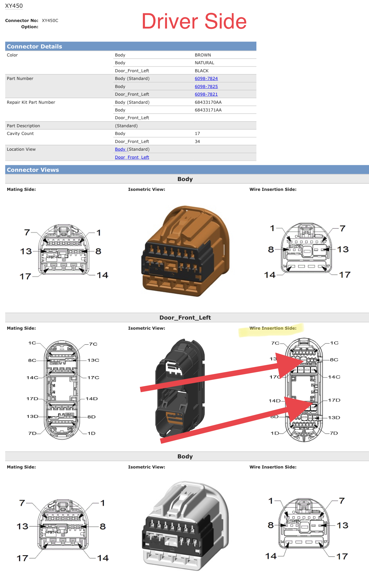Open part number link 6098-7824

pyautogui.click(x=206, y=78)
